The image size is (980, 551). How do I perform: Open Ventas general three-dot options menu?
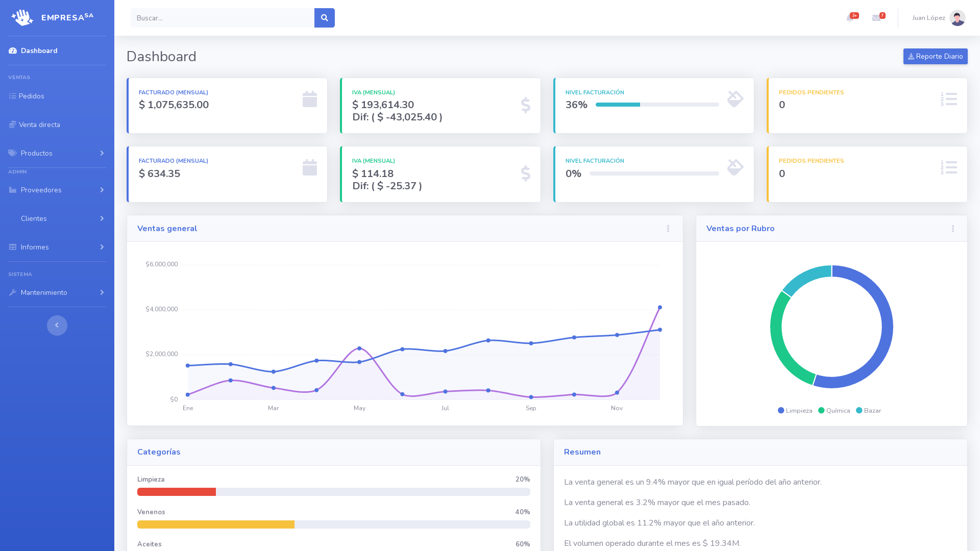(x=668, y=229)
